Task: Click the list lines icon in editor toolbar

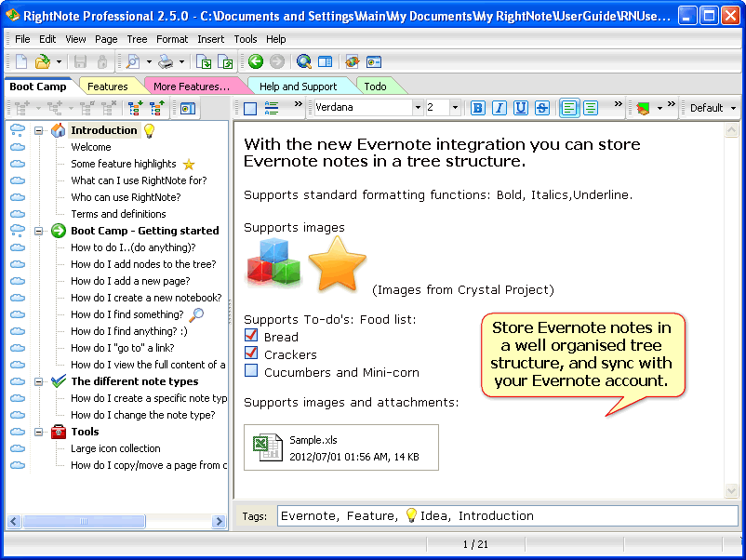Action: coord(272,108)
